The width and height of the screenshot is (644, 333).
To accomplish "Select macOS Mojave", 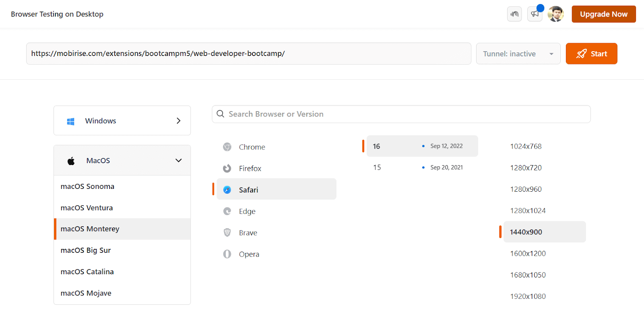I will [122, 293].
